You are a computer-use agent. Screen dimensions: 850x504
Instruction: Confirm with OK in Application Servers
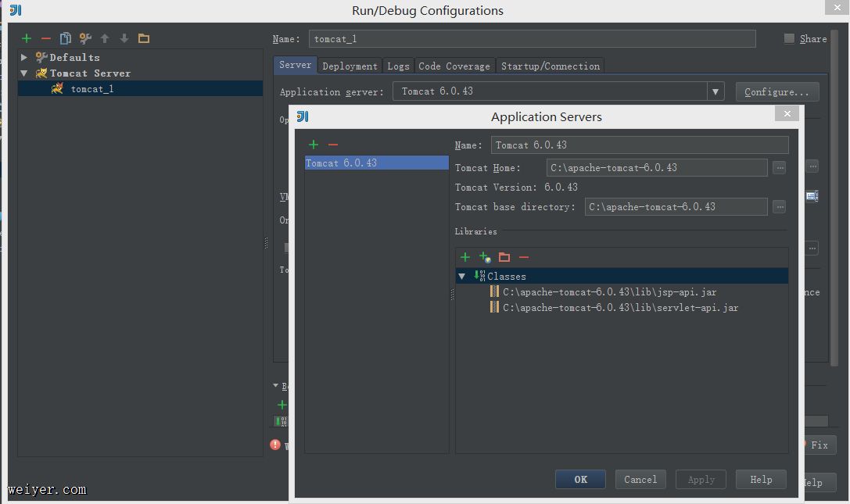point(580,480)
